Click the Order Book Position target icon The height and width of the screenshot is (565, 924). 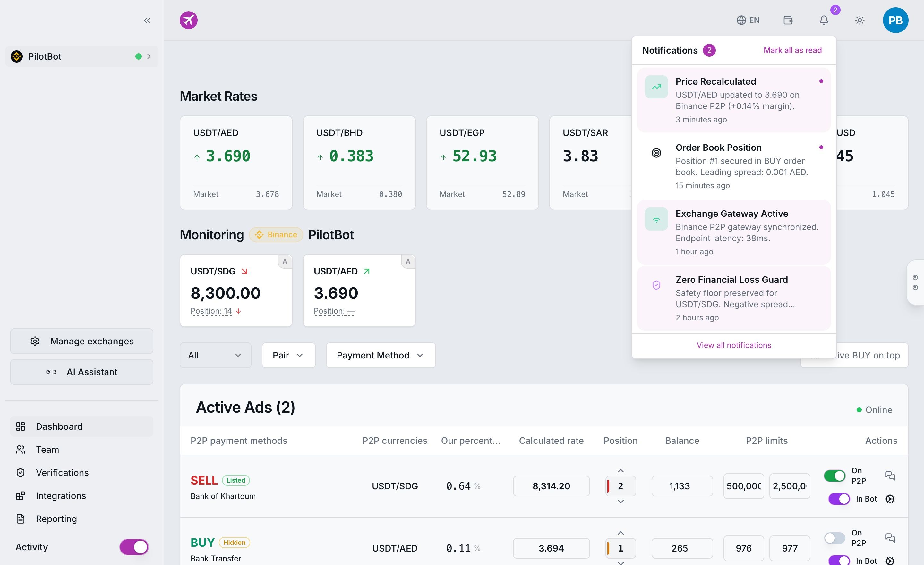pyautogui.click(x=656, y=153)
